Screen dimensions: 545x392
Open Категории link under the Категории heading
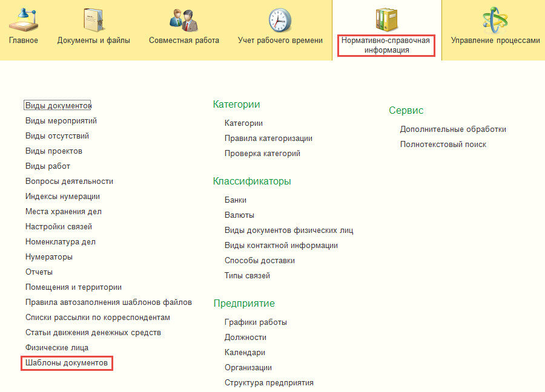[x=243, y=123]
